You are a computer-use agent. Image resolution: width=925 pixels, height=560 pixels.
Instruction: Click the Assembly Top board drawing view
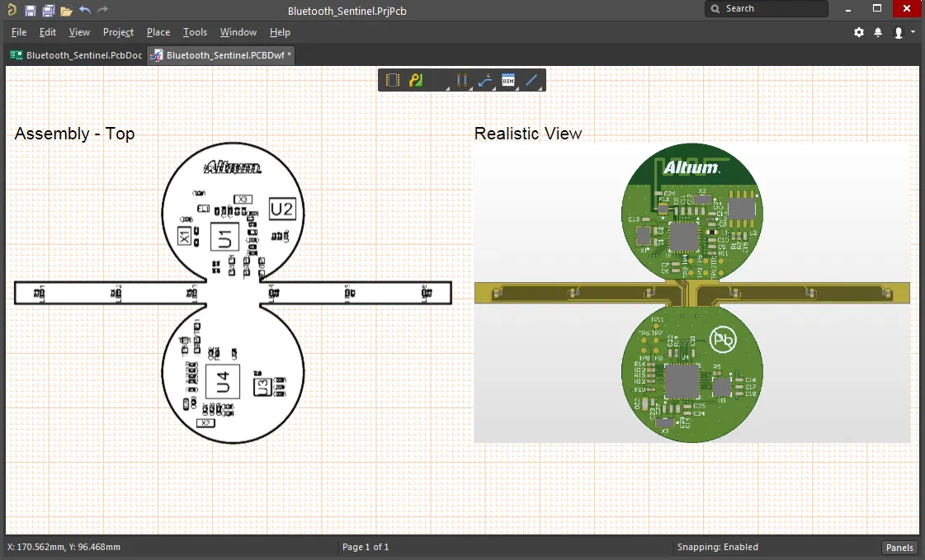point(233,293)
